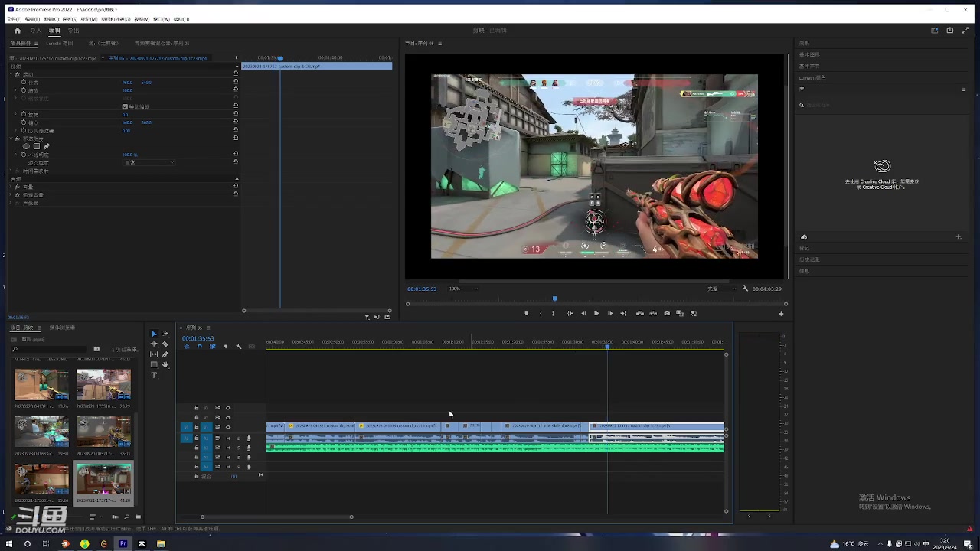The width and height of the screenshot is (980, 551).
Task: Reset the Position parameter
Action: (x=235, y=82)
